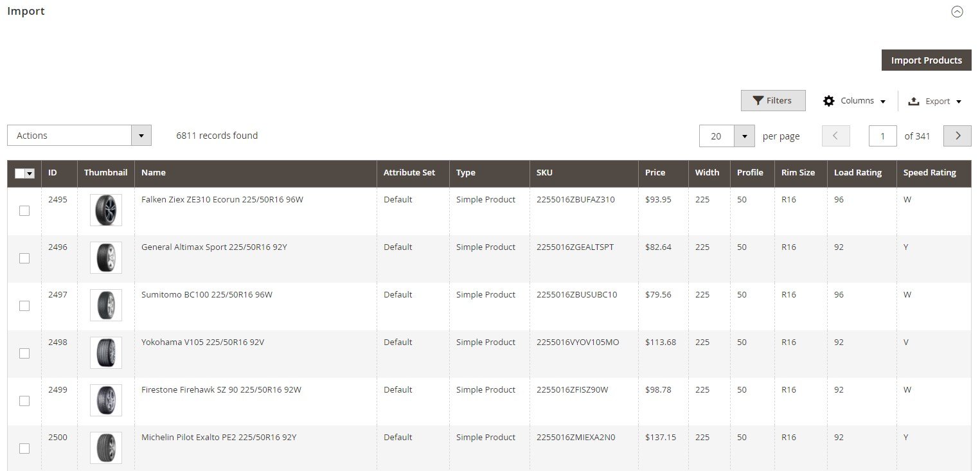
Task: Sort by the SKU column header
Action: click(584, 173)
